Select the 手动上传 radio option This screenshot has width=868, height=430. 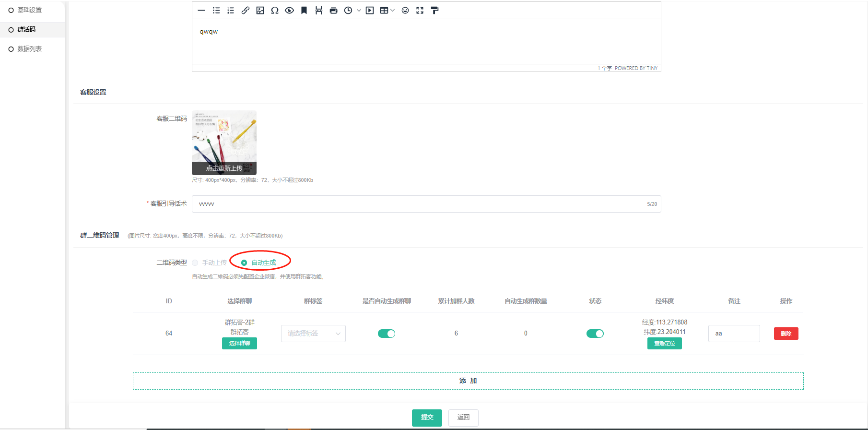[x=195, y=263]
